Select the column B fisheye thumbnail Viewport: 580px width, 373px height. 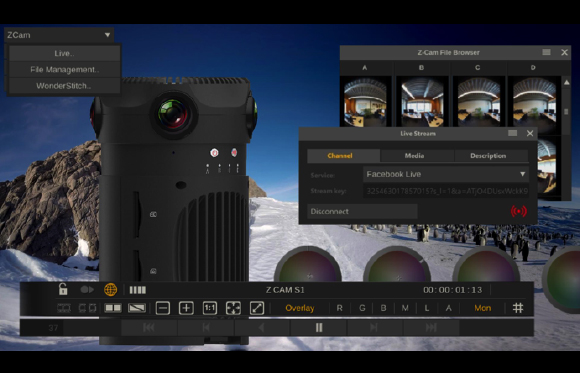tap(422, 102)
